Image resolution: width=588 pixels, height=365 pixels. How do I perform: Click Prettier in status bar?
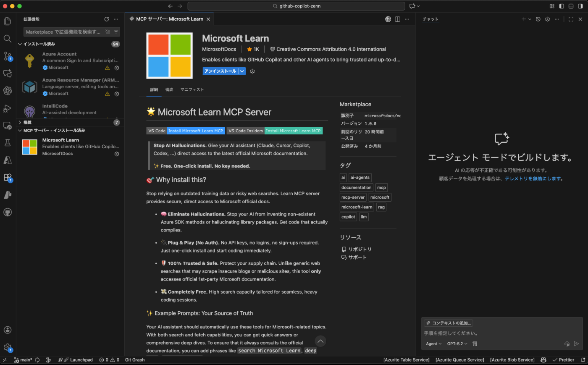[563, 360]
